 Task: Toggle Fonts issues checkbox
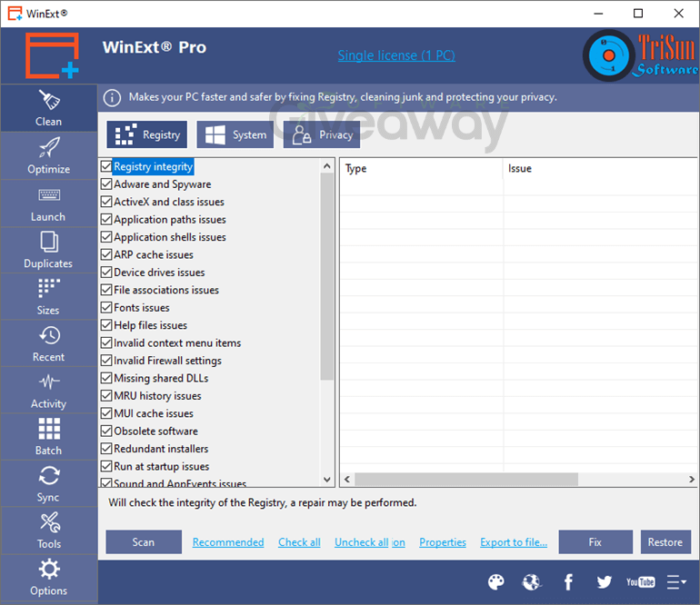tap(106, 307)
